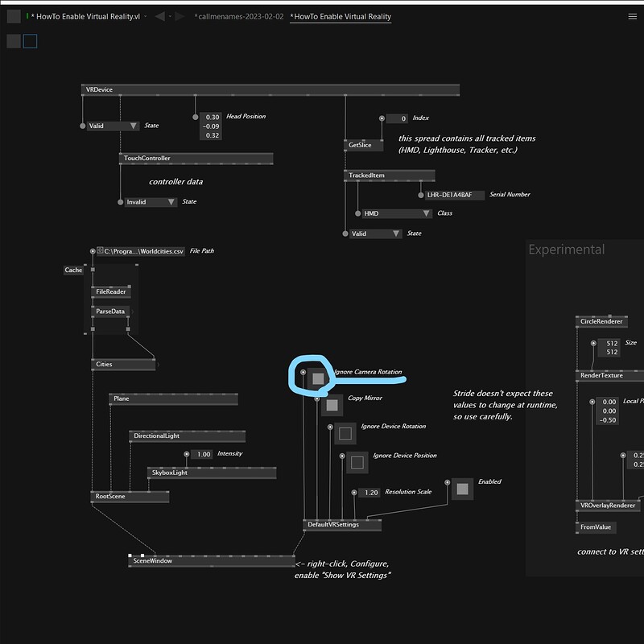This screenshot has height=644, width=644.
Task: Expand the ParseData node chevron
Action: pyautogui.click(x=133, y=312)
